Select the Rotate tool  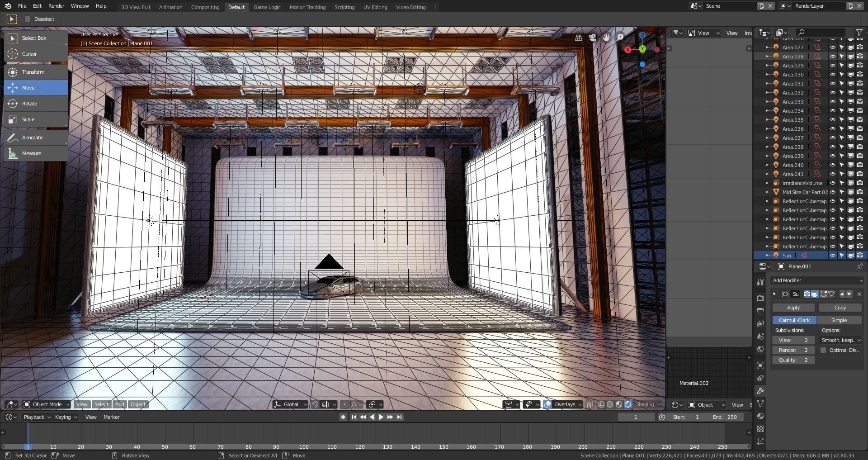[36, 104]
